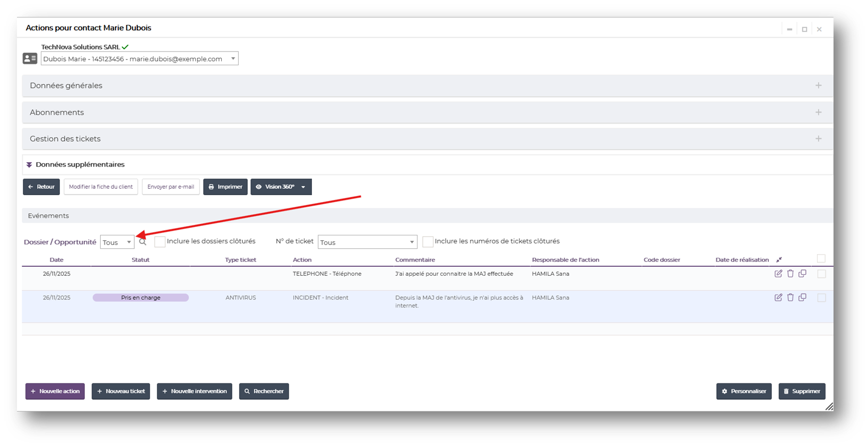Click Modifier la fiche du client

(x=101, y=187)
